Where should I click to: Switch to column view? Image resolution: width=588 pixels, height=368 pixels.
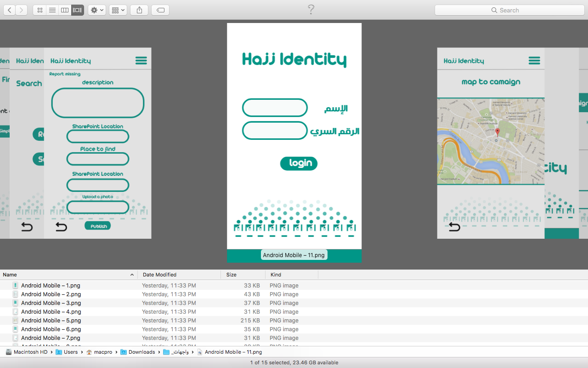[x=65, y=10]
